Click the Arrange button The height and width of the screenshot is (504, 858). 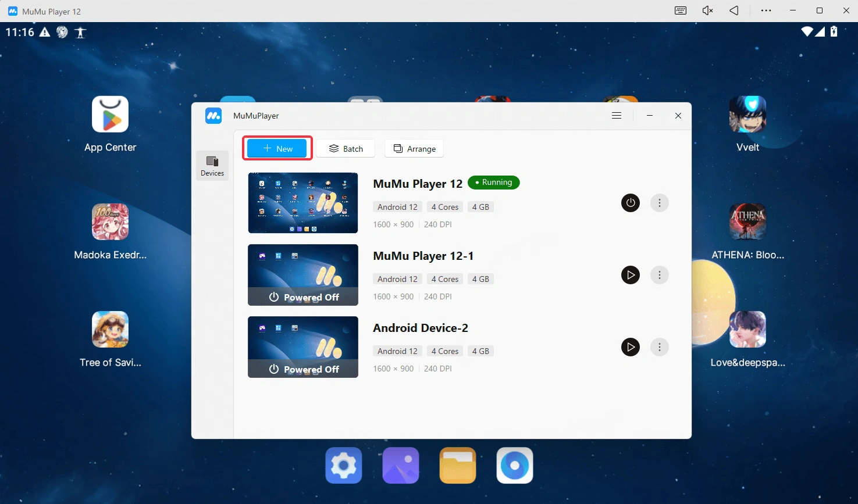(414, 148)
